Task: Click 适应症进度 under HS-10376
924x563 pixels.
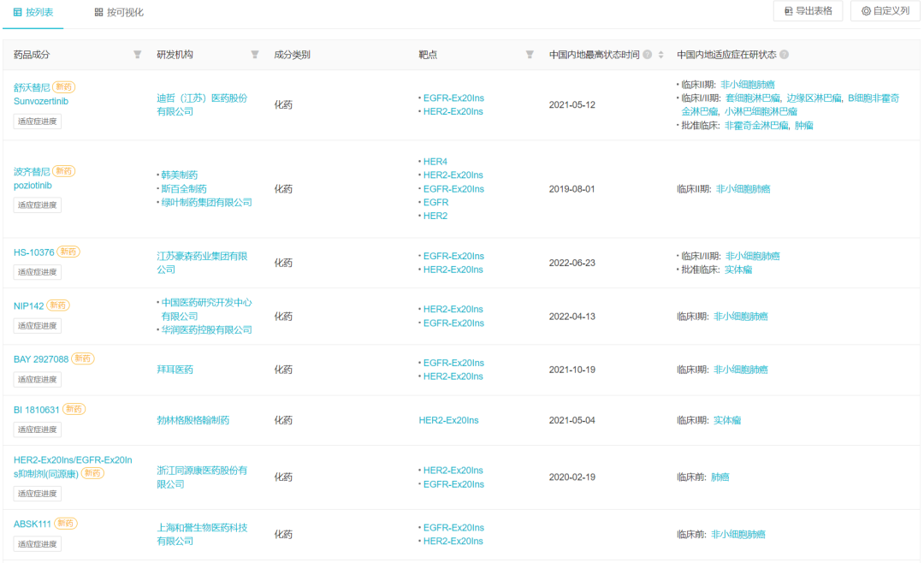Action: (37, 272)
